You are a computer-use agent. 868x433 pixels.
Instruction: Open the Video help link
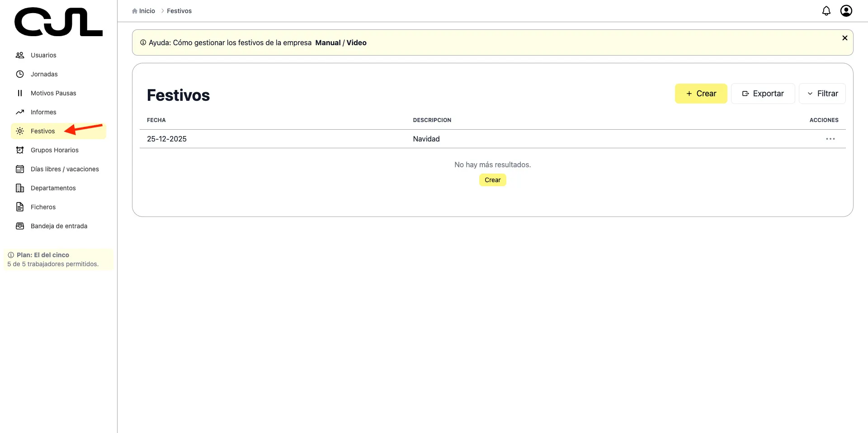356,43
